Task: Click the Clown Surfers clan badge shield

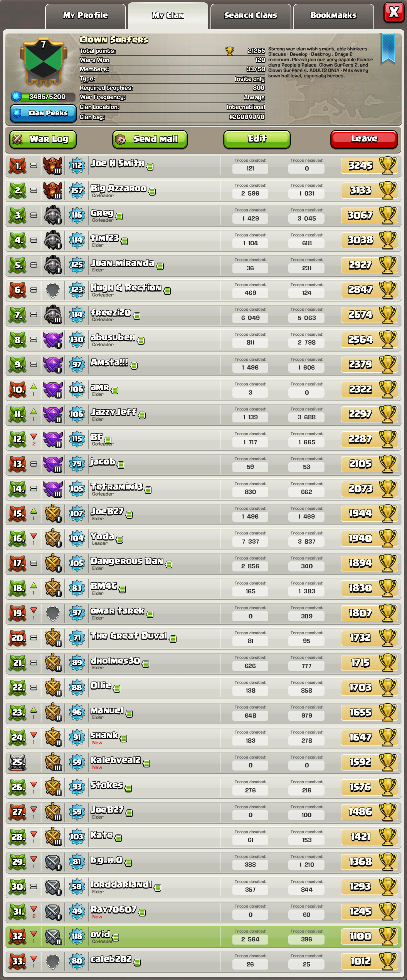Action: coord(43,62)
